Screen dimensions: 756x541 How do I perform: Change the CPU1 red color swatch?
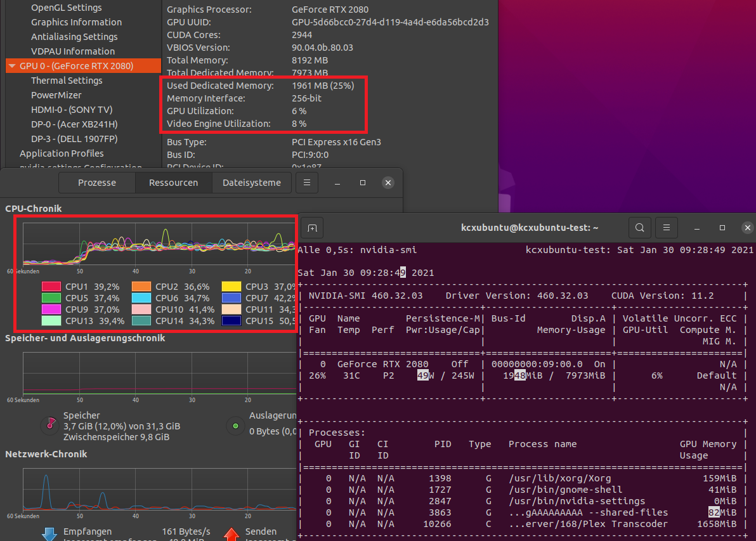click(x=51, y=287)
